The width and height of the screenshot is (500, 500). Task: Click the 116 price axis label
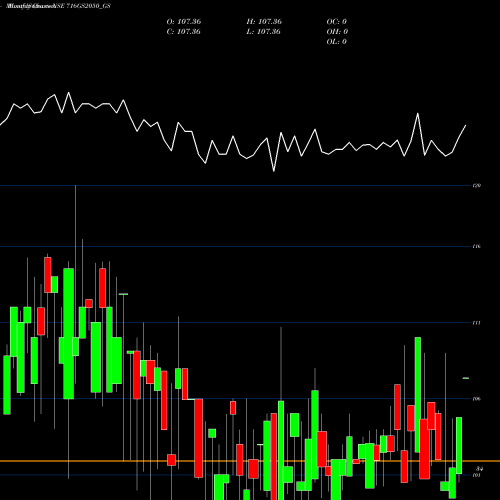[477, 246]
